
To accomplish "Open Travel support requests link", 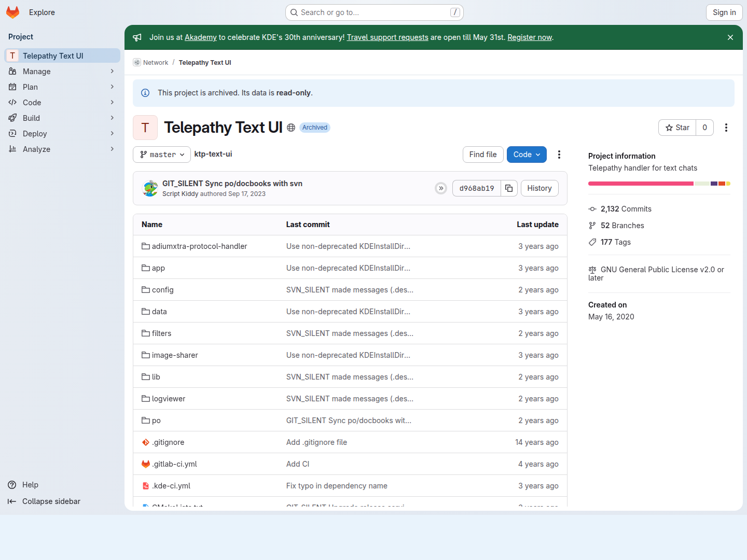I will [388, 37].
